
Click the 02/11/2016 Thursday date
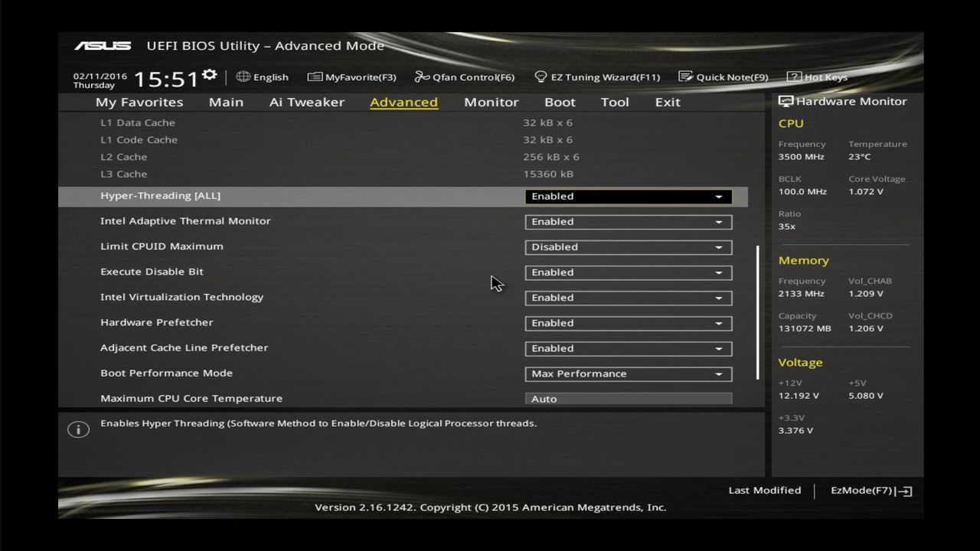pyautogui.click(x=100, y=81)
